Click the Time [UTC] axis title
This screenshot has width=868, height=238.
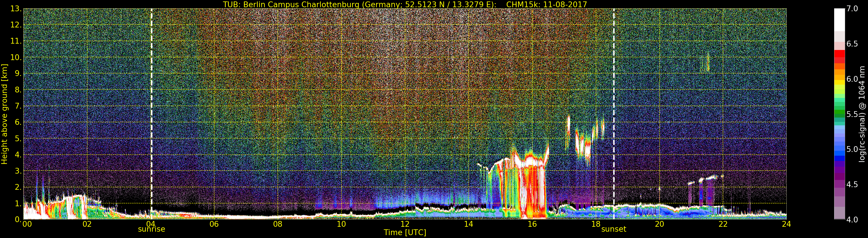[405, 233]
